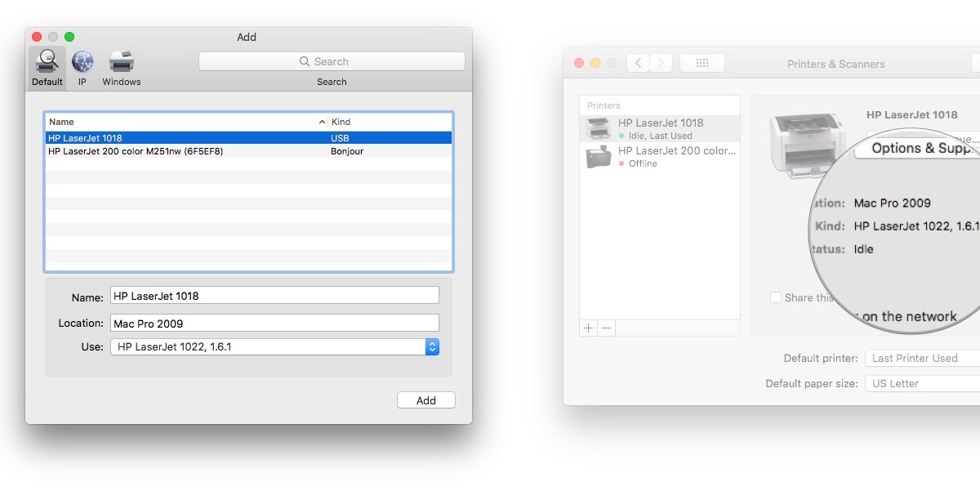Select offline HP LaserJet 200 color printer
Viewport: 980px width, 491px height.
click(x=660, y=156)
